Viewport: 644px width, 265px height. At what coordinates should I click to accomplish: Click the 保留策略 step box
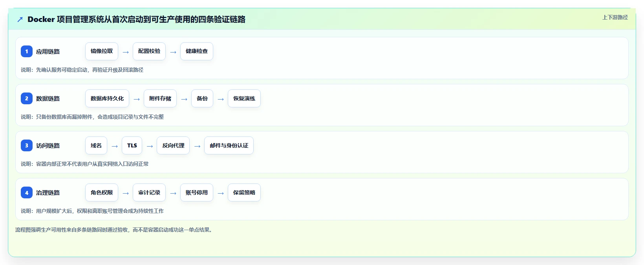click(244, 192)
